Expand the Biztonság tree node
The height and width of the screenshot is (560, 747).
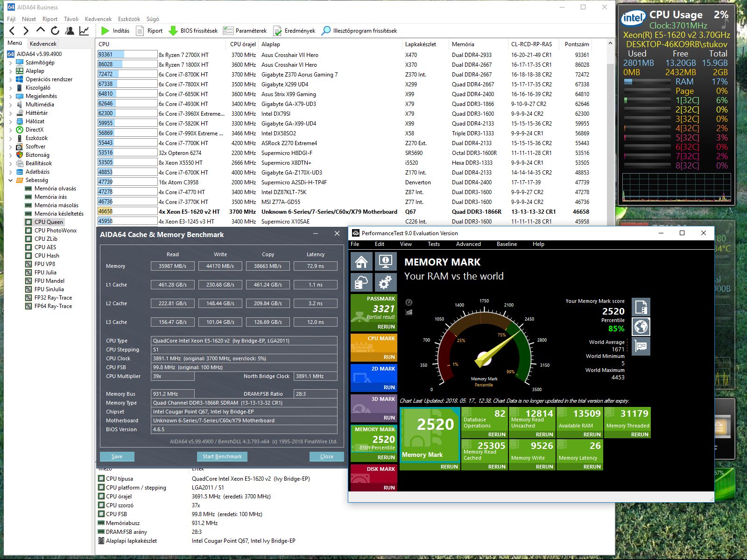11,155
